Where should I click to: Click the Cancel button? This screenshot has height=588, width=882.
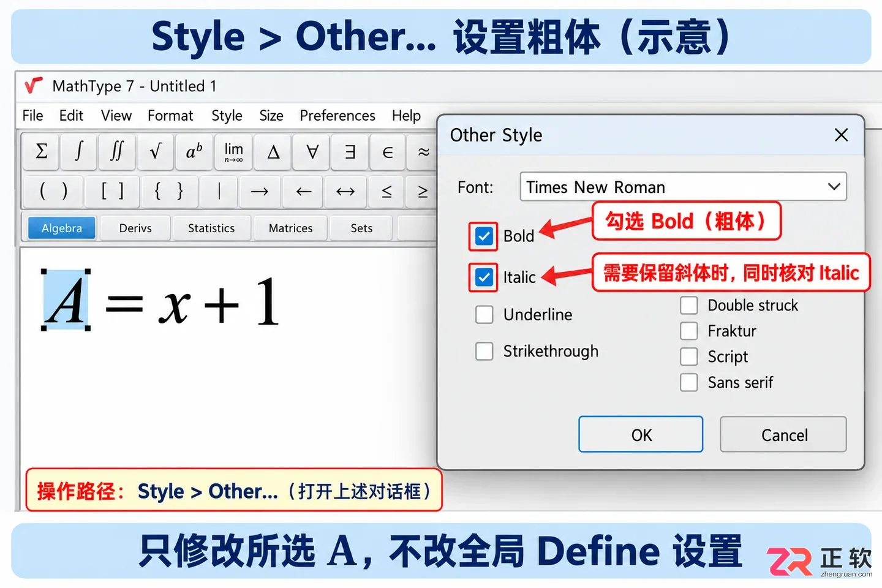click(783, 434)
